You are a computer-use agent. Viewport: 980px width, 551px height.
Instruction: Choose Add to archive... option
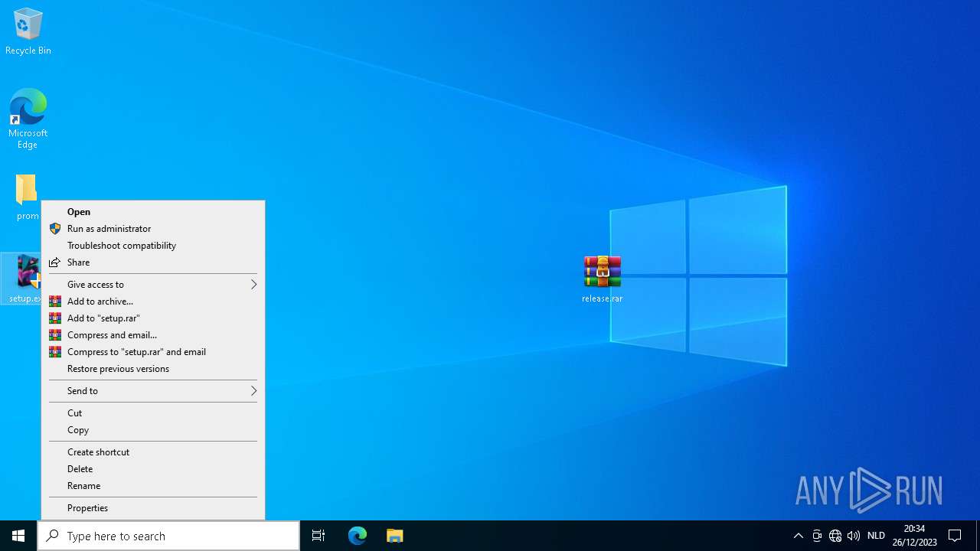153,302
